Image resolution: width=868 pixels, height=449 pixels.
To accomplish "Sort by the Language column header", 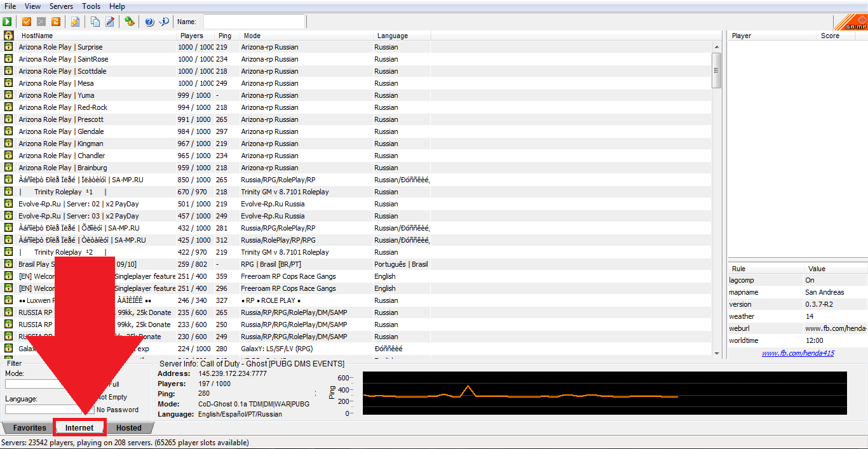I will pyautogui.click(x=402, y=36).
